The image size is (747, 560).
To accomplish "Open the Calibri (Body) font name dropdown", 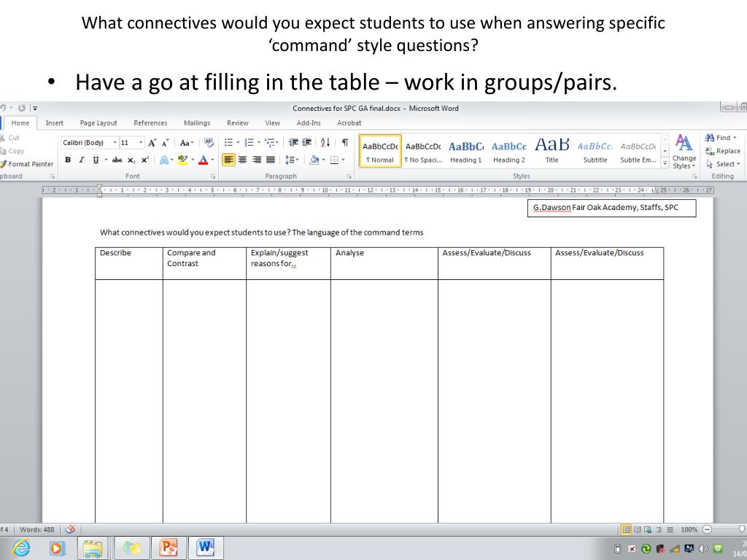I will (88, 143).
